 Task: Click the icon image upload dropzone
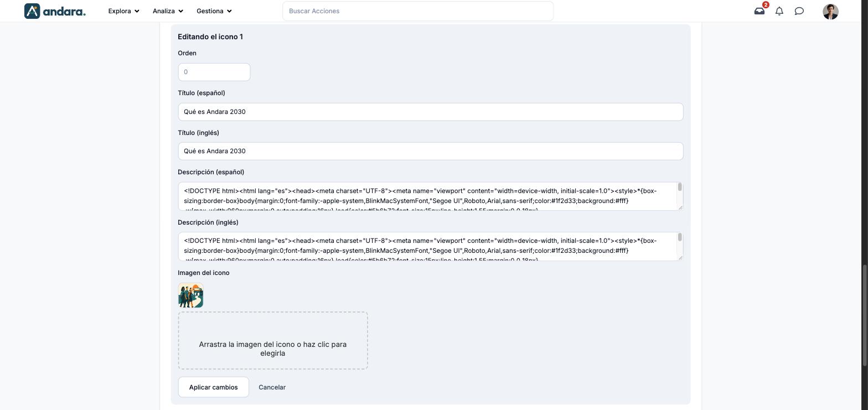[273, 340]
